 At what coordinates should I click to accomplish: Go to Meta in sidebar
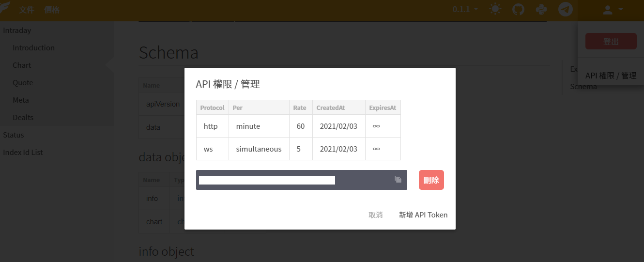point(21,100)
